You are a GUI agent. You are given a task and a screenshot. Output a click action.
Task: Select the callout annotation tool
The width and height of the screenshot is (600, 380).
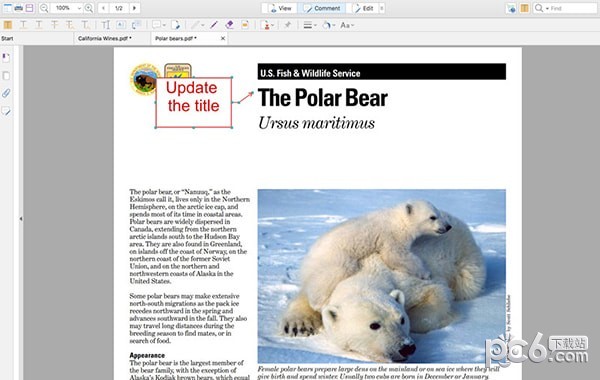[136, 25]
